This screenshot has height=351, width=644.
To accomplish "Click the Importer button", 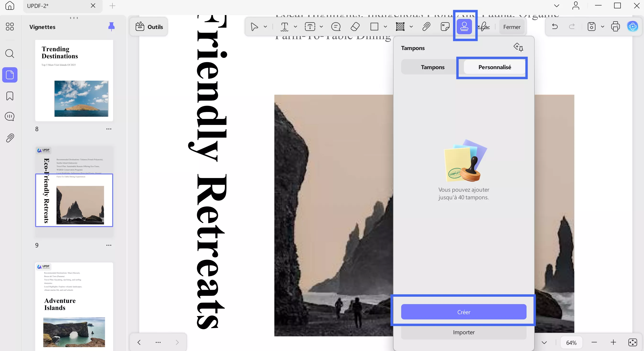I will [x=463, y=332].
